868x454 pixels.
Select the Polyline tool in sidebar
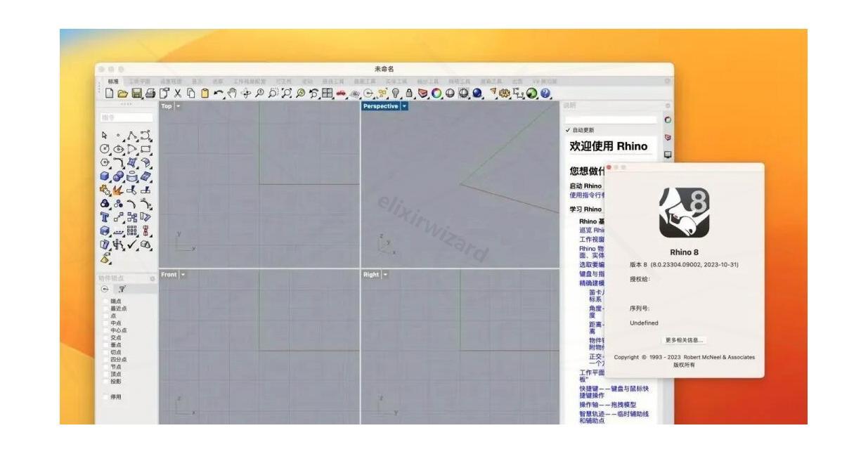pyautogui.click(x=132, y=135)
